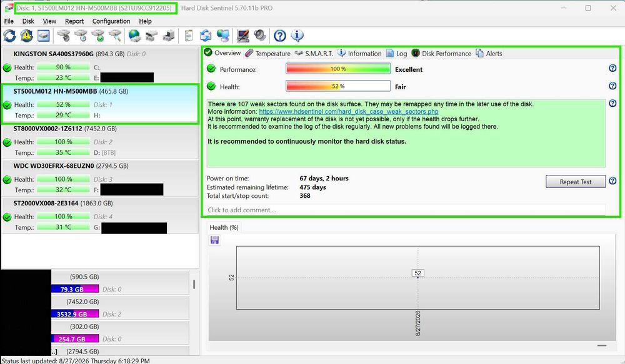625x364 pixels.
Task: Open the Report menu
Action: pos(74,21)
